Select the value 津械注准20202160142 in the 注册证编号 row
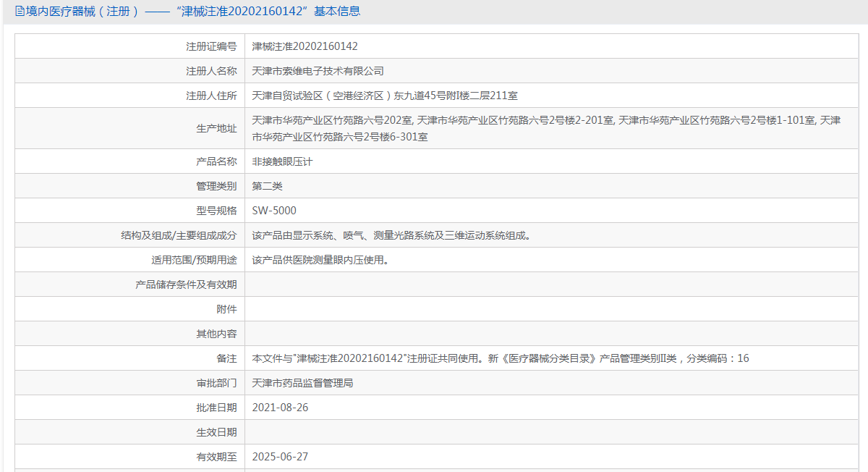This screenshot has height=472, width=868. [x=305, y=46]
